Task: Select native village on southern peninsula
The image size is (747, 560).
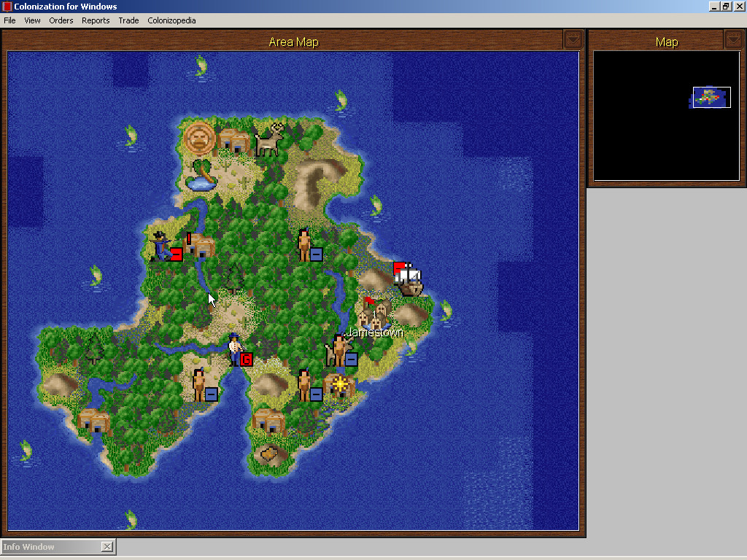Action: [x=268, y=420]
